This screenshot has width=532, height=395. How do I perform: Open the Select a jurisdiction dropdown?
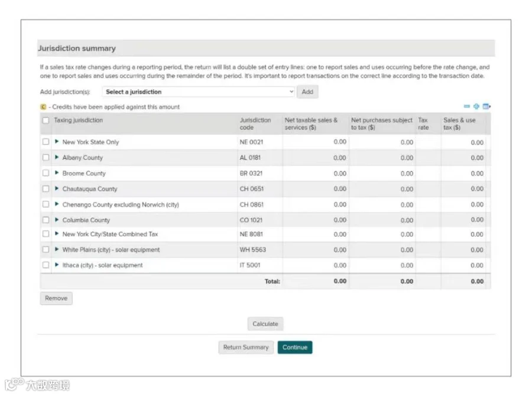[x=198, y=92]
